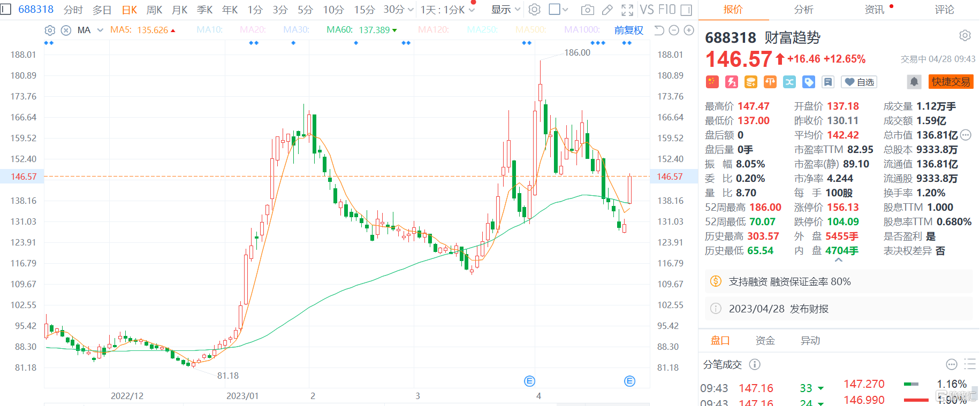Toggle MA250 moving average line
Image resolution: width=980 pixels, height=406 pixels.
(x=482, y=30)
